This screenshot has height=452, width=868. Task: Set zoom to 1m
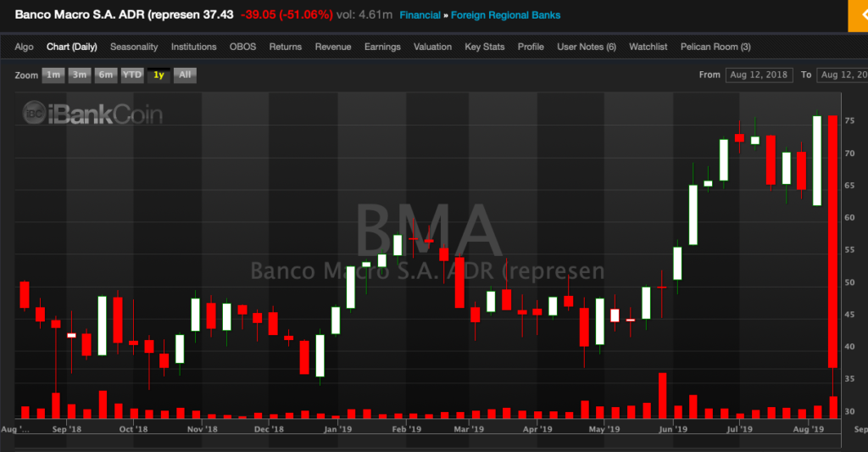pyautogui.click(x=53, y=75)
